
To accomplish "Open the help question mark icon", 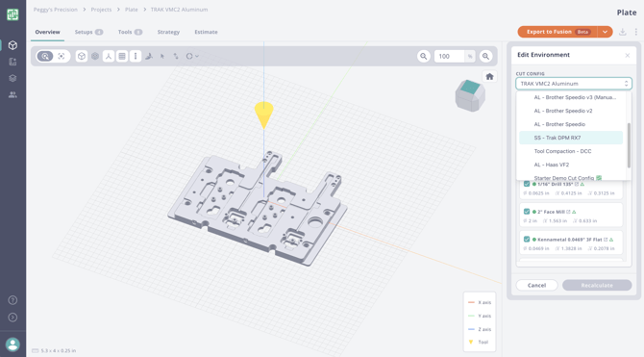I will point(12,300).
